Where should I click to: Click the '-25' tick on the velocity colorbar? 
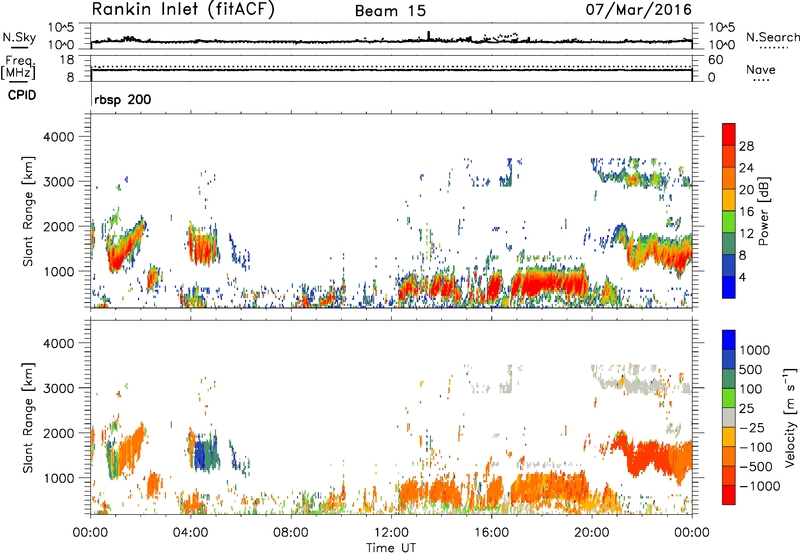pyautogui.click(x=752, y=427)
